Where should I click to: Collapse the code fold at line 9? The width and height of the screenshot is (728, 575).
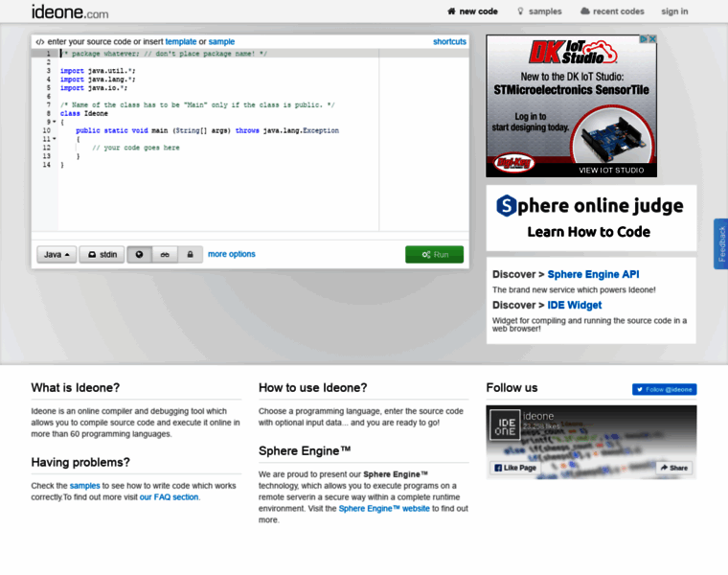point(55,122)
